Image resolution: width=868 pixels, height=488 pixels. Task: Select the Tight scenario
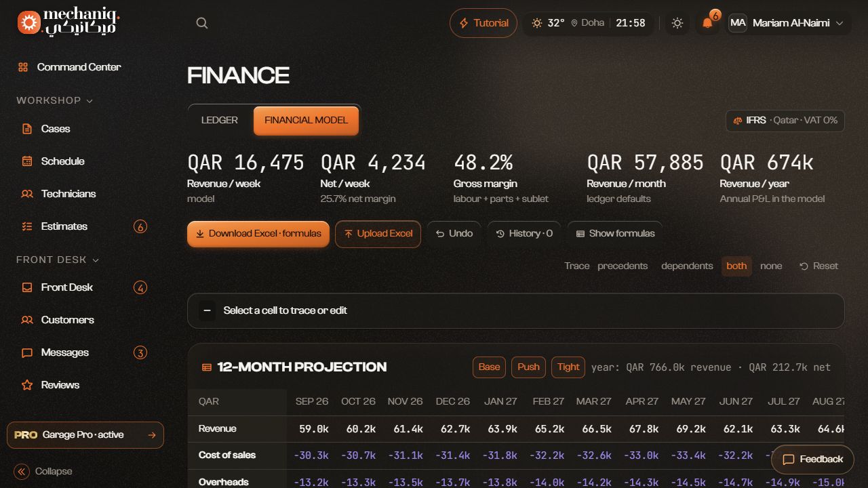(x=568, y=367)
